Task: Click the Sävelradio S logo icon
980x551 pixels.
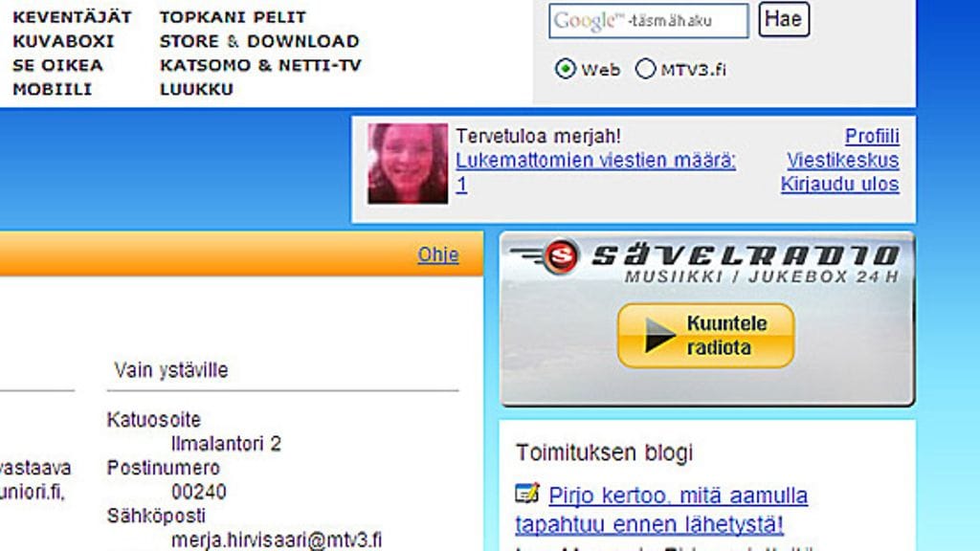Action: tap(561, 256)
